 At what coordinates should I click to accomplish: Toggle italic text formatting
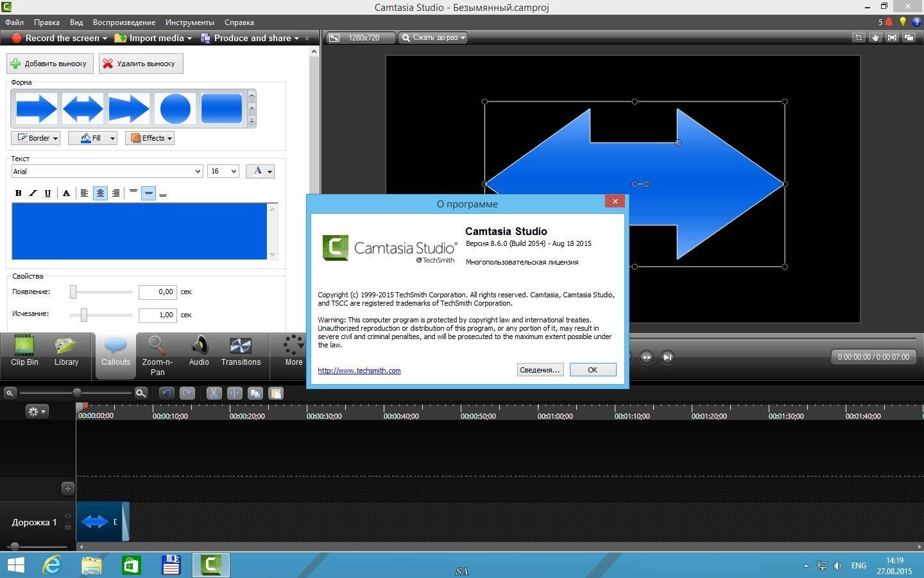(x=33, y=193)
